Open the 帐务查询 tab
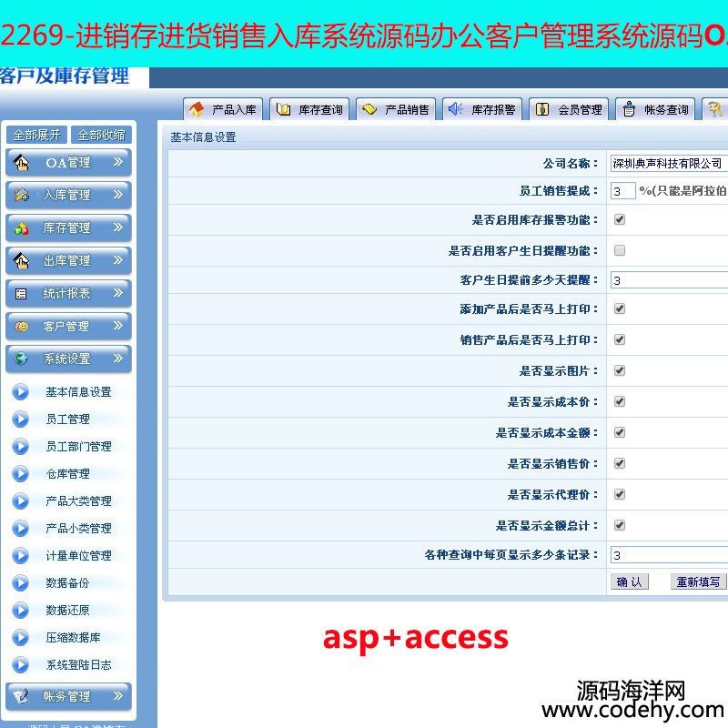Screen dimensions: 728x728 655,109
